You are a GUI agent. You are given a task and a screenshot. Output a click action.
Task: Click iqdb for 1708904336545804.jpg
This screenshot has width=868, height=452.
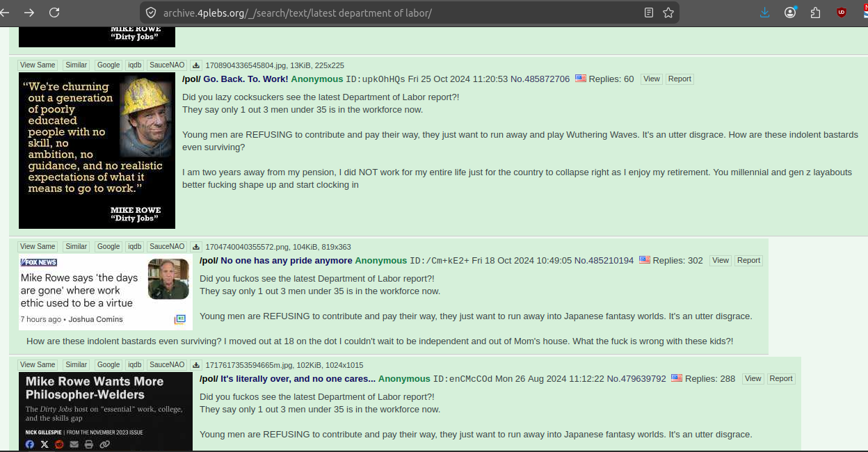pos(134,65)
